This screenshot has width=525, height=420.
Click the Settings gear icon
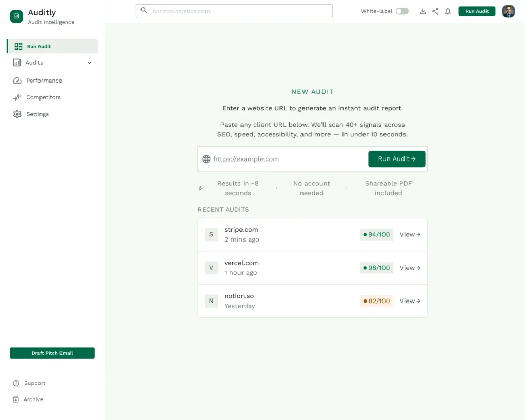[17, 114]
